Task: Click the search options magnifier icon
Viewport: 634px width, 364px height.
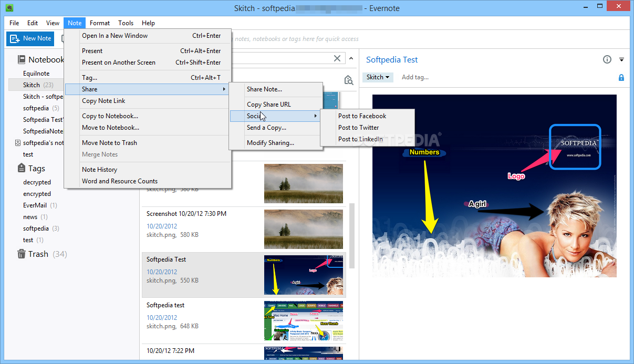Action: point(348,80)
